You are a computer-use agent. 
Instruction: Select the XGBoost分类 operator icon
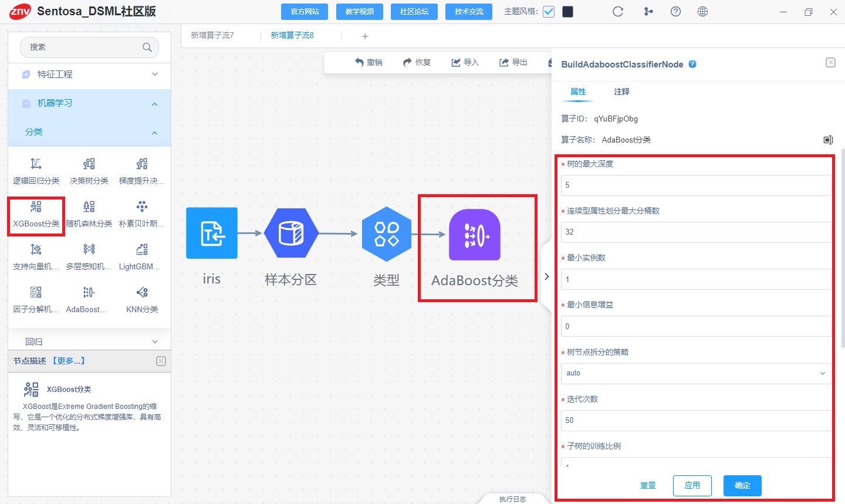pyautogui.click(x=36, y=207)
